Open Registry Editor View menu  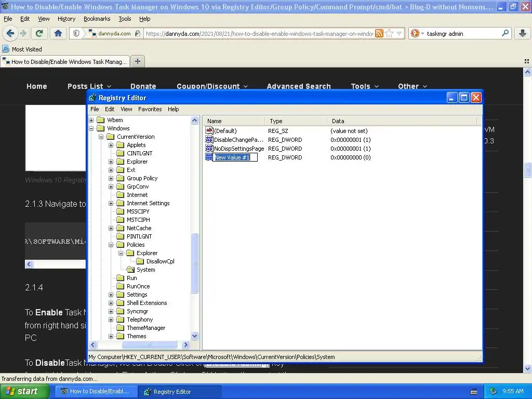point(126,109)
